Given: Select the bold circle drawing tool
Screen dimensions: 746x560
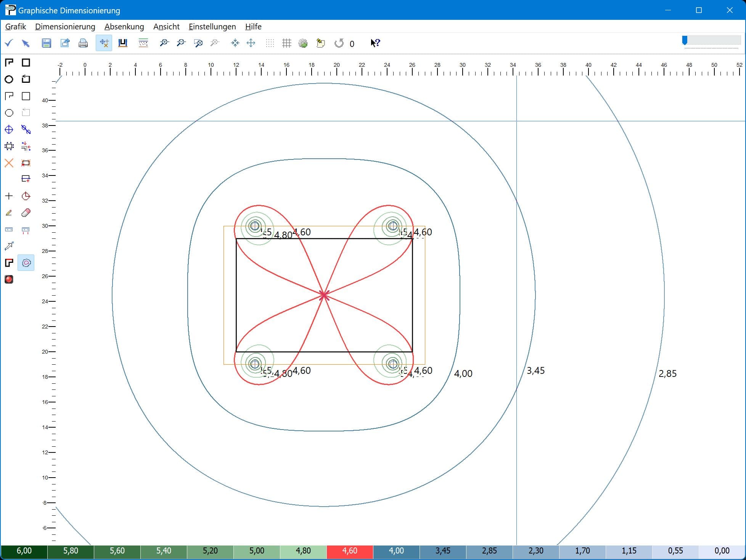Looking at the screenshot, I should click(9, 79).
